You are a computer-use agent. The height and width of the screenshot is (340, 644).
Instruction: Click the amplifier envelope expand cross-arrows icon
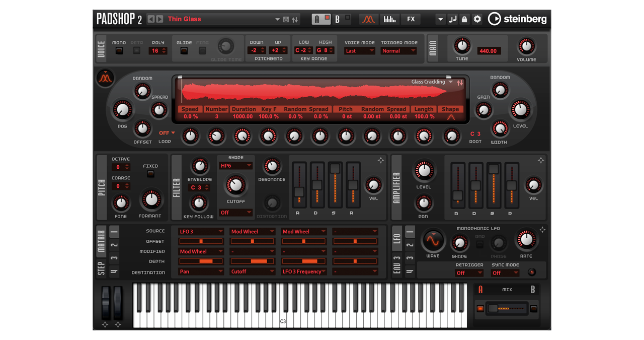pos(541,160)
